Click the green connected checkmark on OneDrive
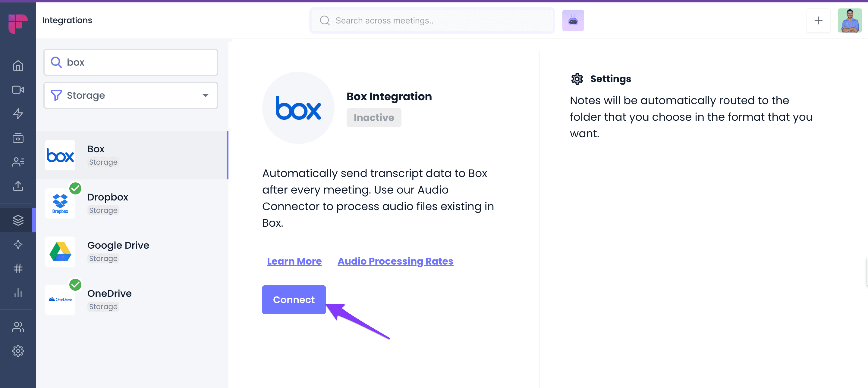 75,285
